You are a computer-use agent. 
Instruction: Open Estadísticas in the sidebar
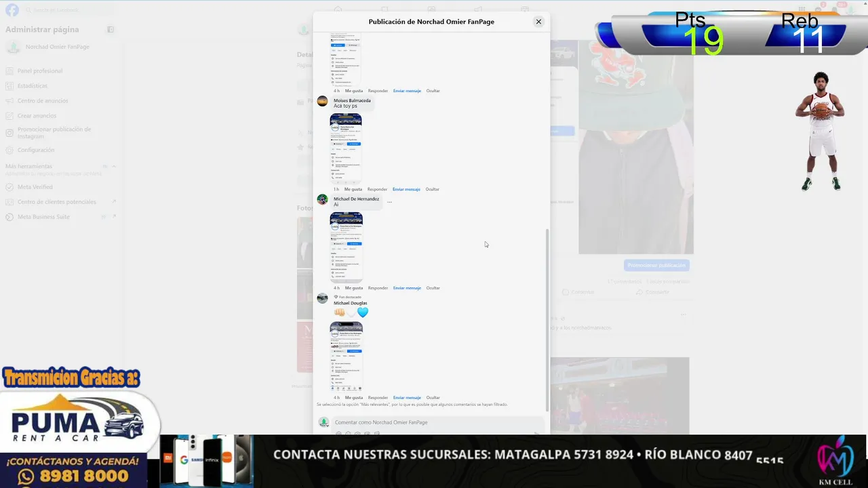click(x=33, y=86)
